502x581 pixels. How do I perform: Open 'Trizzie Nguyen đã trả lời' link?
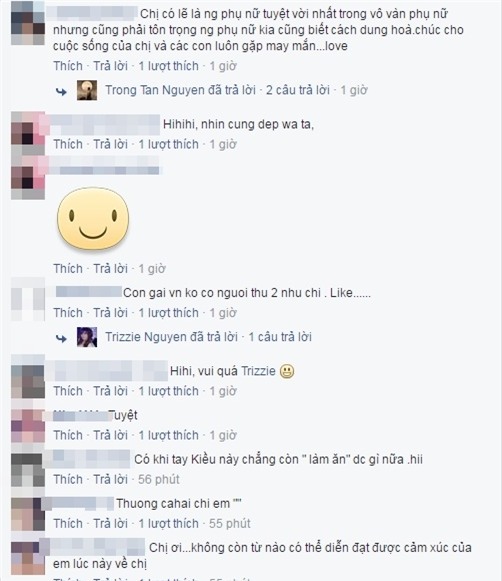171,337
